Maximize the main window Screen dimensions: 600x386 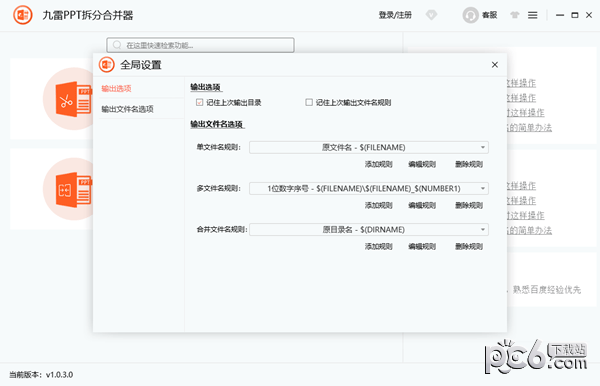(575, 15)
